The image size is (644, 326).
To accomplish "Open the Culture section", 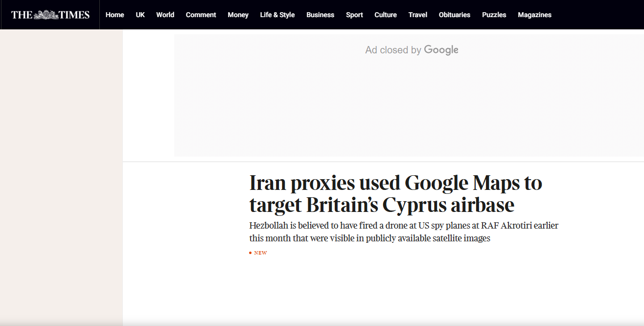I will (385, 15).
